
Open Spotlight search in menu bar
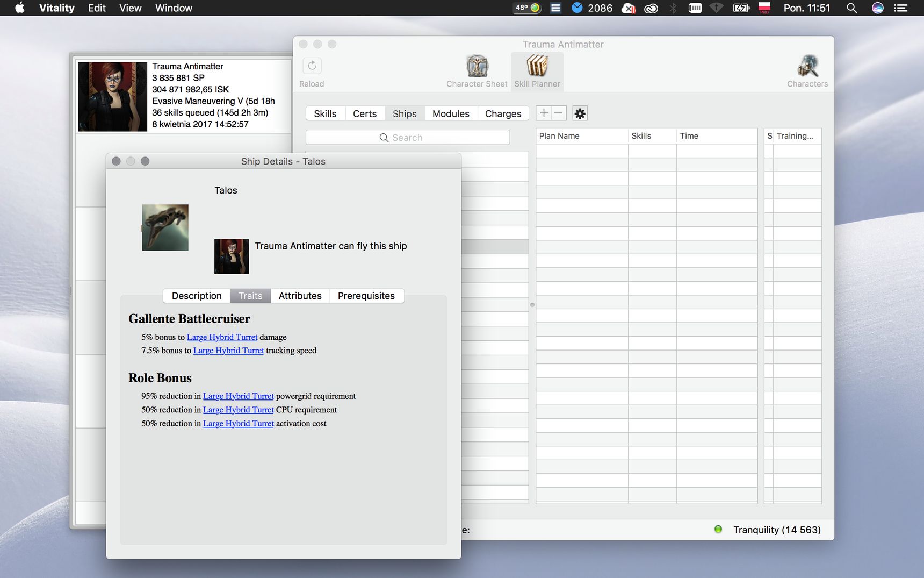[851, 8]
